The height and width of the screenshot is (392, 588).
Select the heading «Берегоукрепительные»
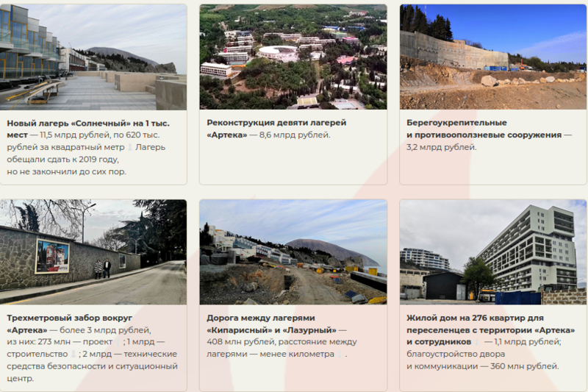(456, 123)
